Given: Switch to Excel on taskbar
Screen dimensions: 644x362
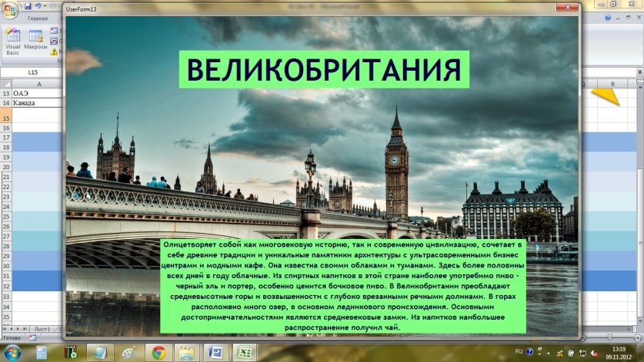Looking at the screenshot, I should click(x=245, y=353).
